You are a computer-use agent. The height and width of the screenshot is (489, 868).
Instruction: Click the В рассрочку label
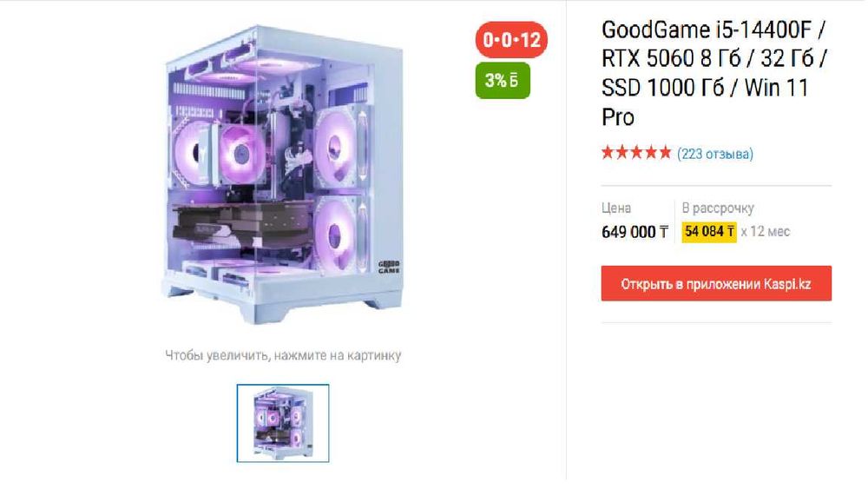click(718, 208)
